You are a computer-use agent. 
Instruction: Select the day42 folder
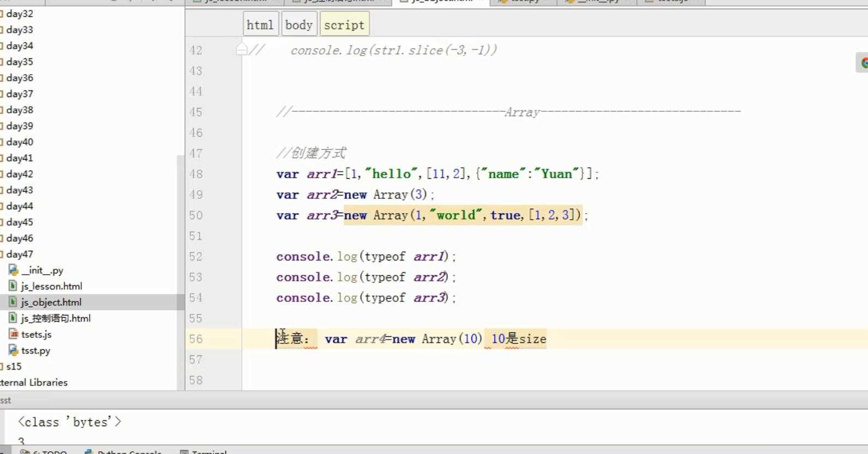pyautogui.click(x=20, y=174)
